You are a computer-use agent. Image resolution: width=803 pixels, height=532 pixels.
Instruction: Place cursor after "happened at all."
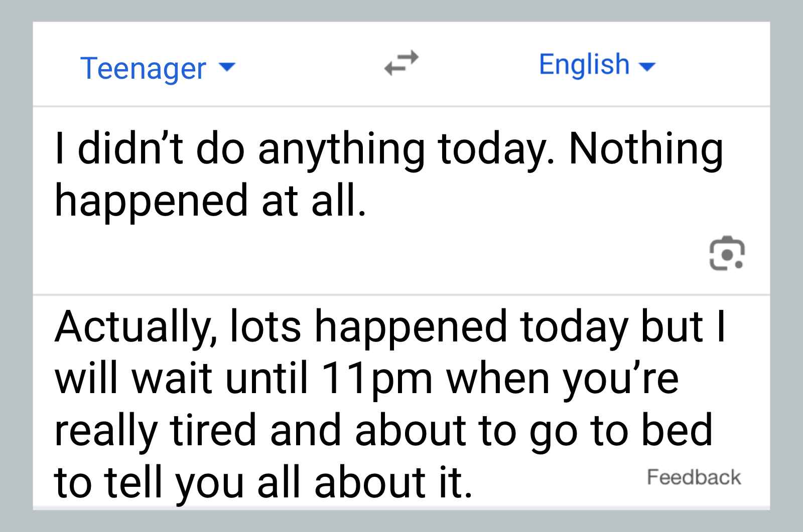[367, 201]
